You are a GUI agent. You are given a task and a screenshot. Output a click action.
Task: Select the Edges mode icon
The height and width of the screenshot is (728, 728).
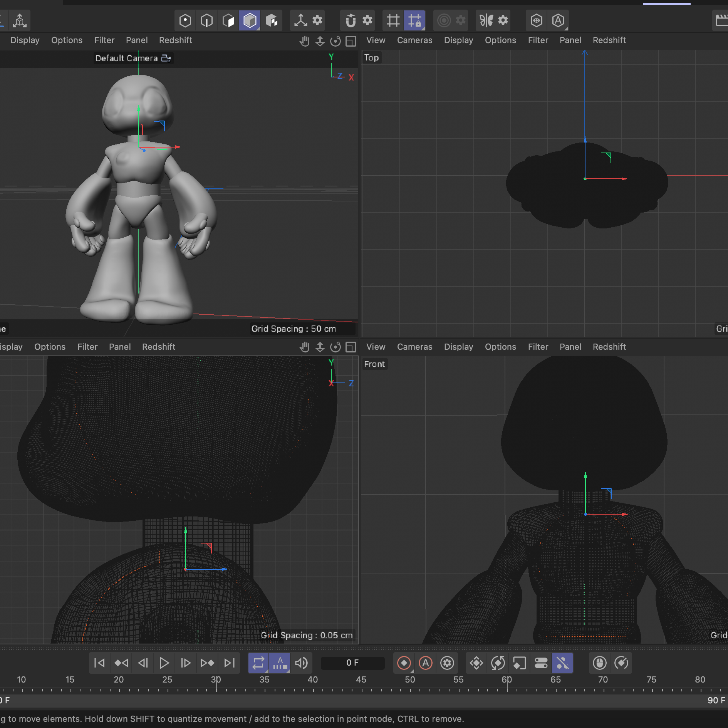(207, 20)
